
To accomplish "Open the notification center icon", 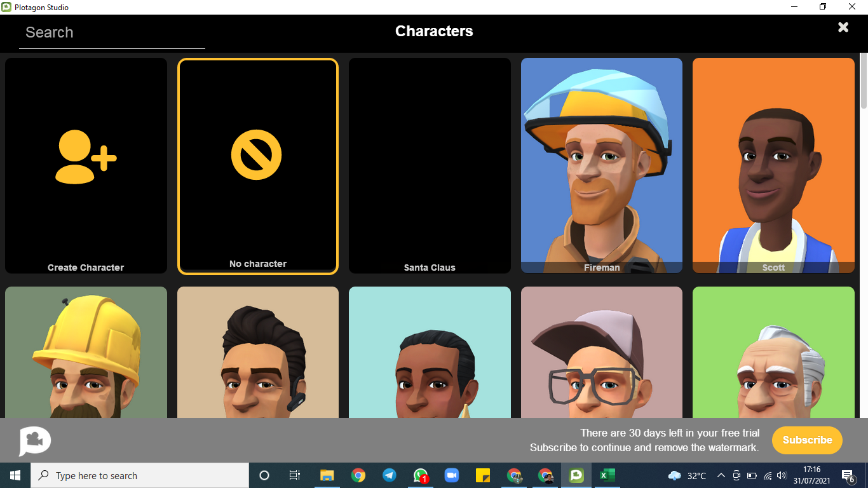I will click(848, 475).
